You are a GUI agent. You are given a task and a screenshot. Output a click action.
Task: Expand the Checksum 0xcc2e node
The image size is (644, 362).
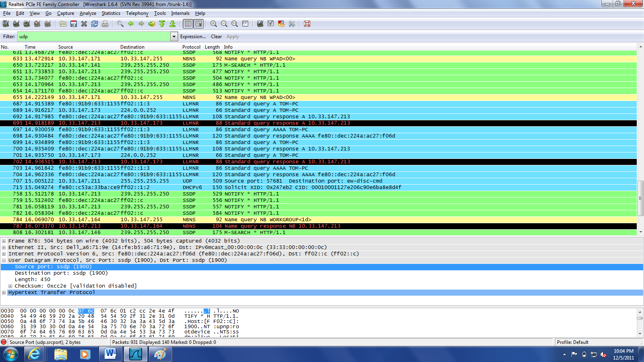[x=10, y=286]
